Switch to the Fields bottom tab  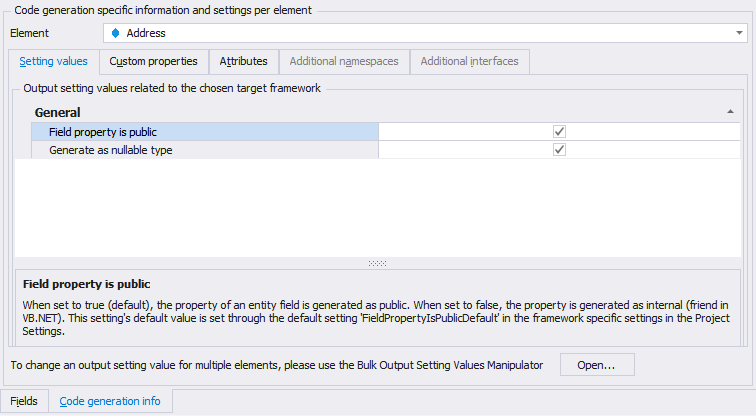[x=24, y=401]
